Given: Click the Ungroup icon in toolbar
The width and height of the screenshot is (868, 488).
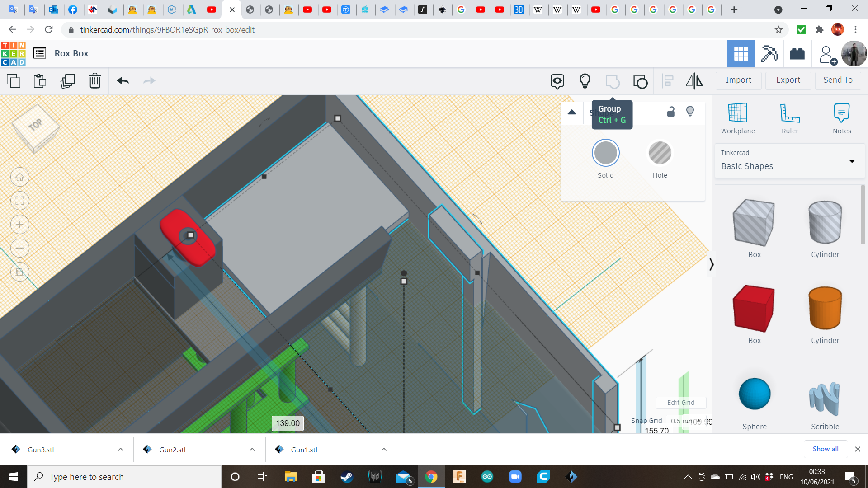Looking at the screenshot, I should (640, 82).
